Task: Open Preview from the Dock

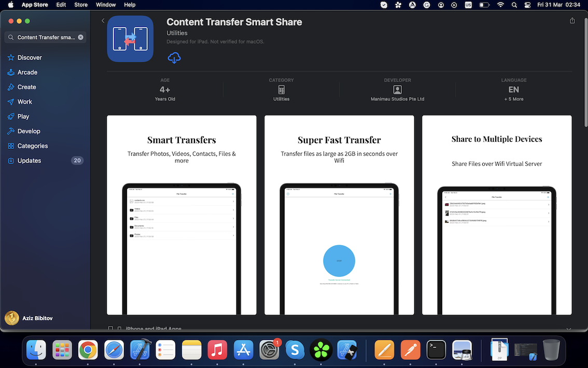Action: coord(462,350)
